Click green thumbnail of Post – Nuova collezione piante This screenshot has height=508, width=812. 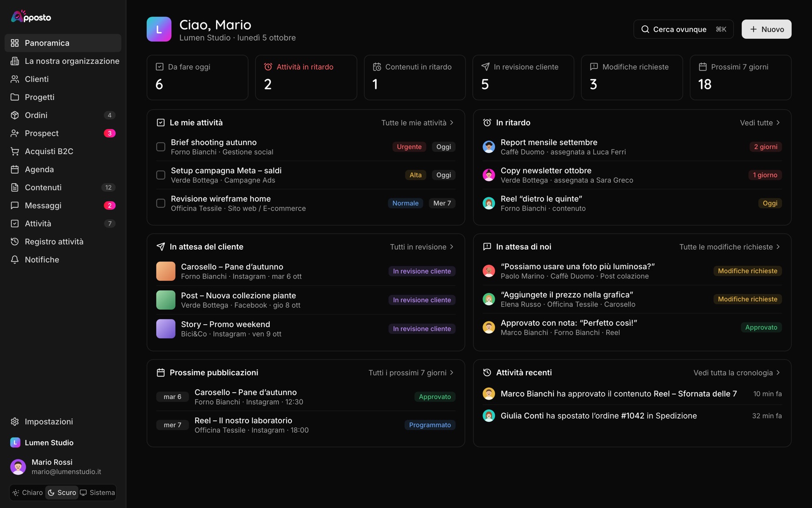(166, 300)
